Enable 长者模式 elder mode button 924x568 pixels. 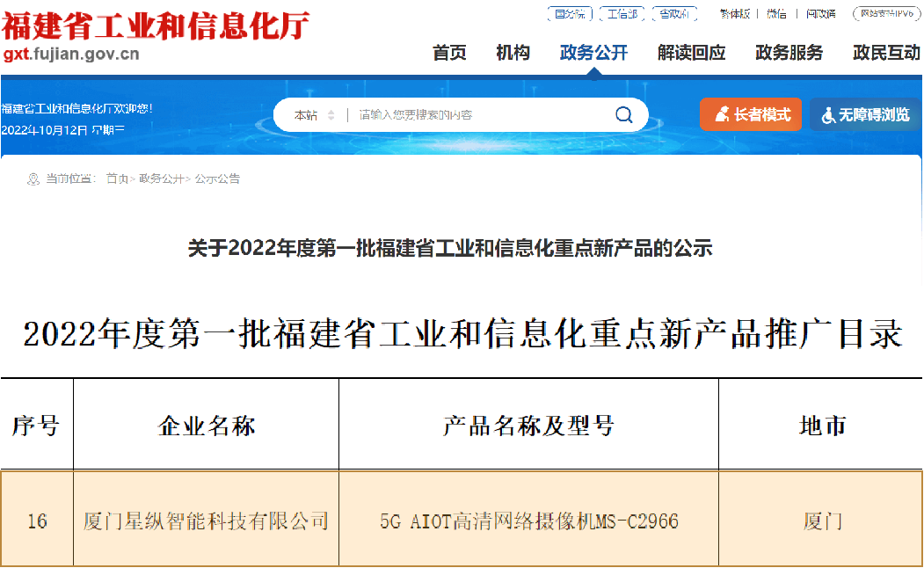click(751, 114)
